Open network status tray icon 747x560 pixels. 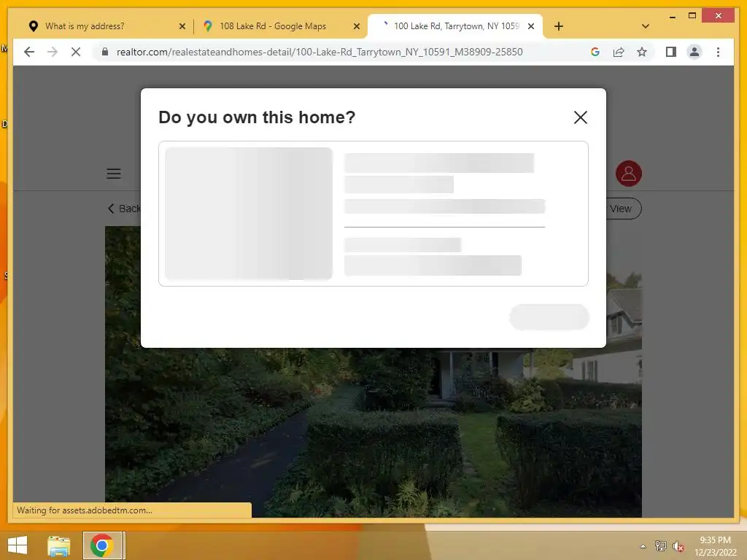coord(660,546)
